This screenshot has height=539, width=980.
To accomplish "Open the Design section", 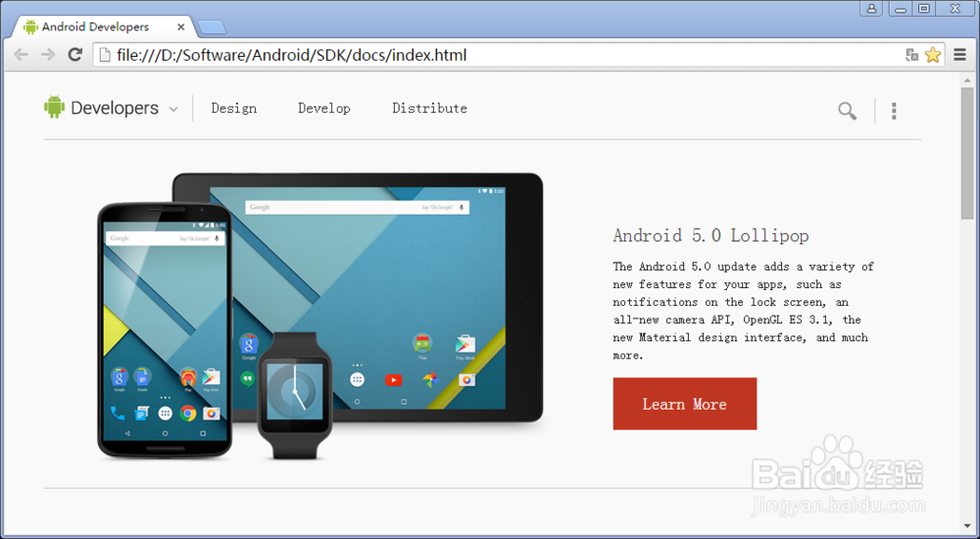I will tap(234, 108).
